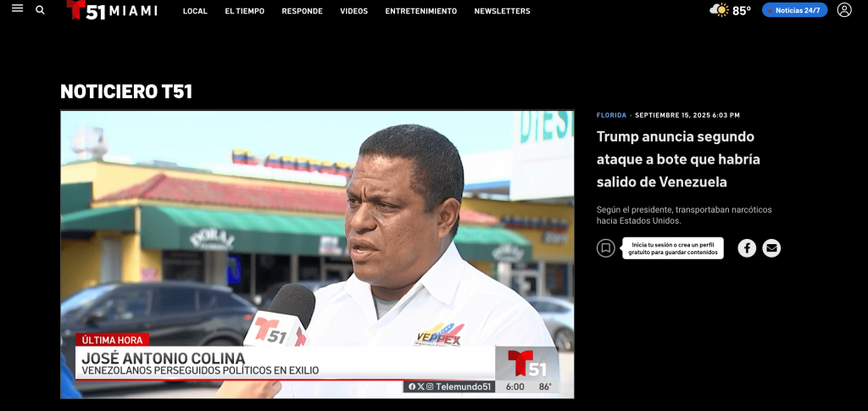Click the search magnifier icon

tap(40, 10)
